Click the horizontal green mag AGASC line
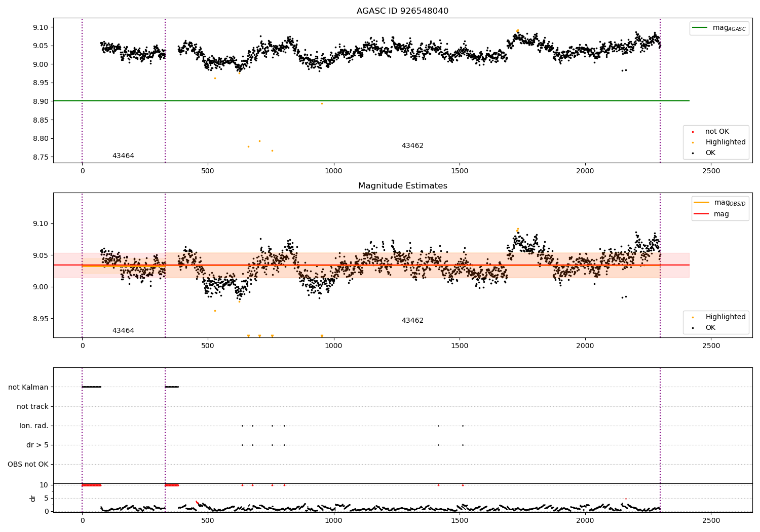The image size is (760, 532). [x=371, y=101]
